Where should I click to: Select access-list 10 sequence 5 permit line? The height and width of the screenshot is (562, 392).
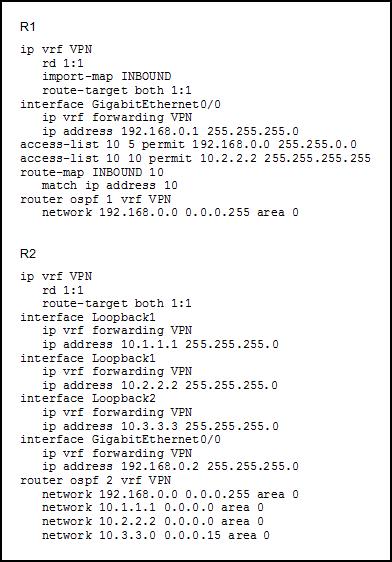[188, 144]
